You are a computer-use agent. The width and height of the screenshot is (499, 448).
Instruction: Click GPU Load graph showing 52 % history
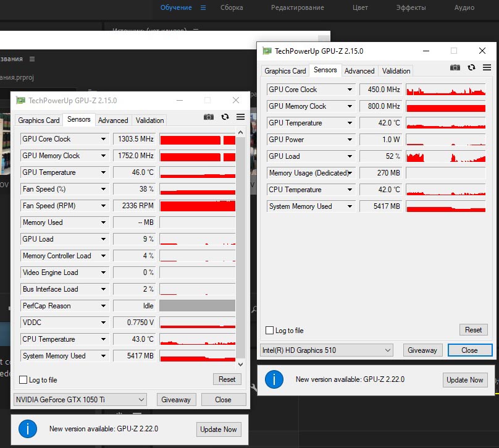(x=446, y=156)
